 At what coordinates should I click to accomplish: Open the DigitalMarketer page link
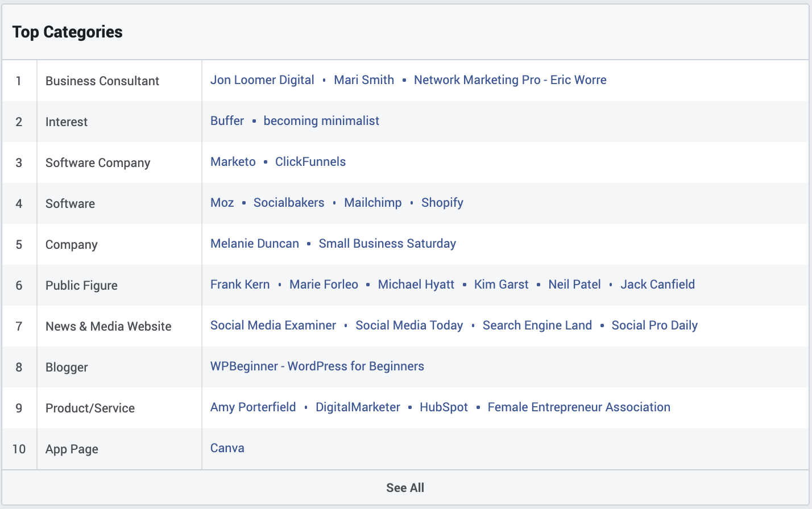[358, 407]
